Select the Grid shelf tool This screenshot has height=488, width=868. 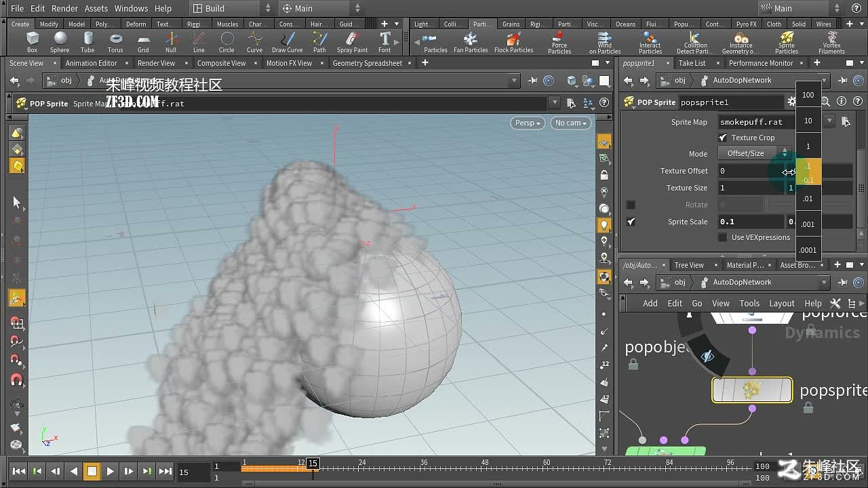click(143, 42)
